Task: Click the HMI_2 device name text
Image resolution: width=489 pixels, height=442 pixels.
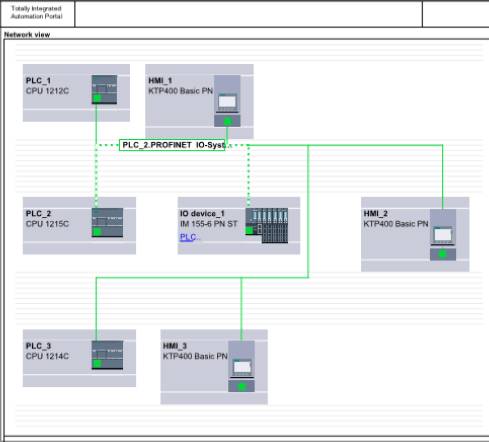Action: 376,213
